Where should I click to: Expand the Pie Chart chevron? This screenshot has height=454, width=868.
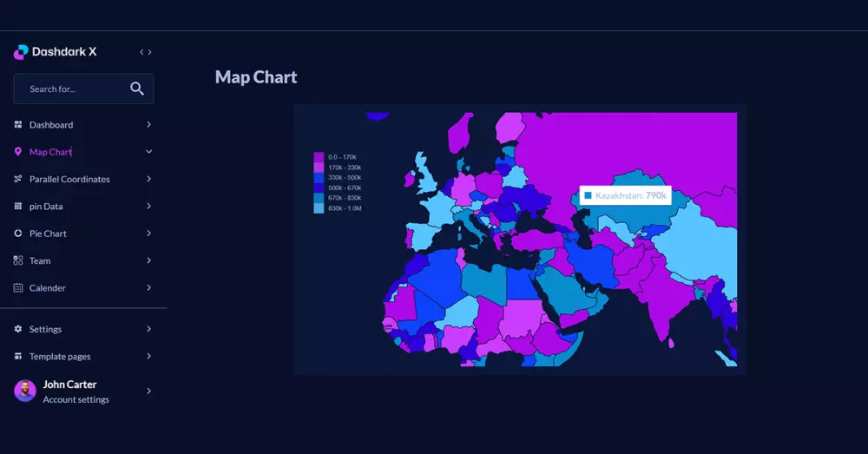(x=148, y=234)
